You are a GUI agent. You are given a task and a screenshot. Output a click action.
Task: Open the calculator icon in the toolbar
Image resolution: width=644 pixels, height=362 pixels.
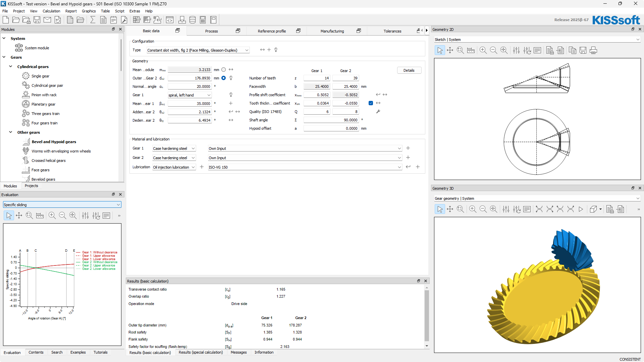pos(203,20)
